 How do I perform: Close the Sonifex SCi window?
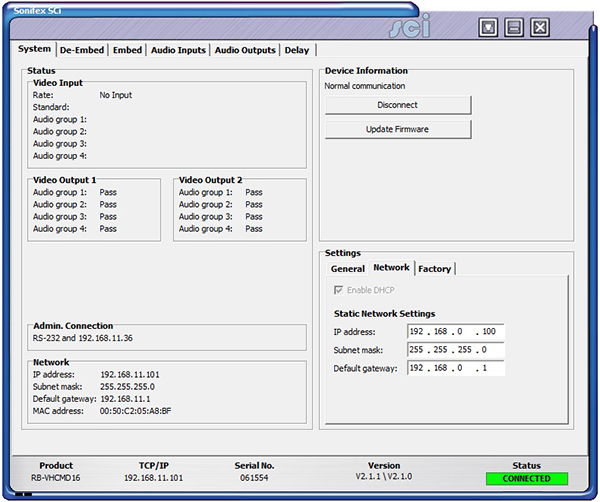pos(540,28)
